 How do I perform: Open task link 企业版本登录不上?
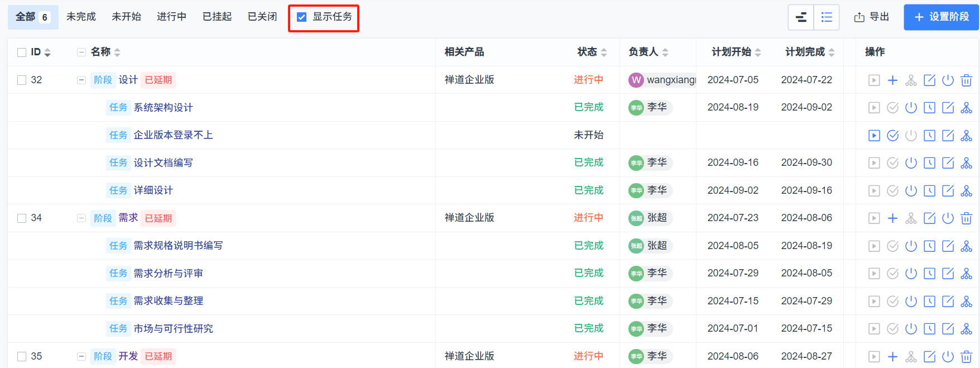(x=174, y=135)
